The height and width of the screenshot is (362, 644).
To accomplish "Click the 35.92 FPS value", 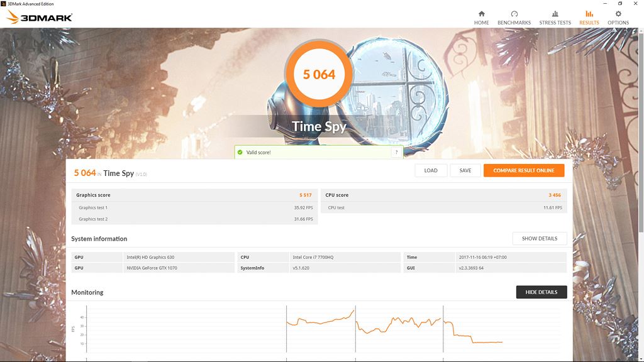I will 303,207.
